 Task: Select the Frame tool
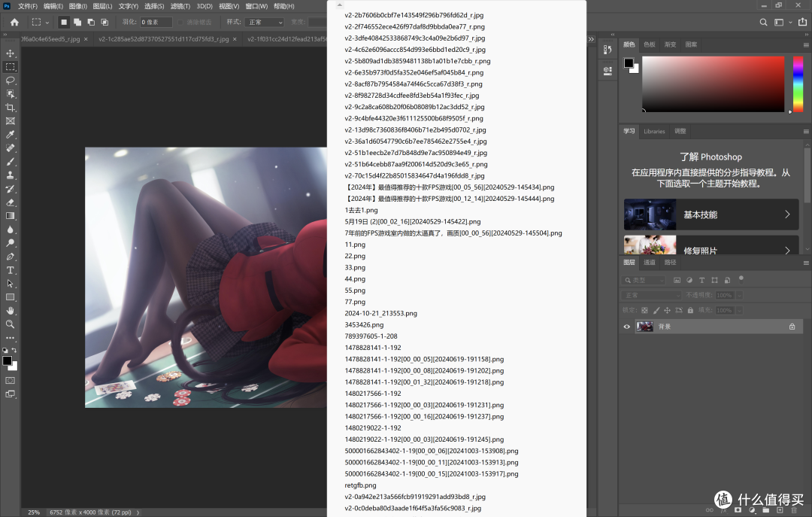click(x=11, y=121)
